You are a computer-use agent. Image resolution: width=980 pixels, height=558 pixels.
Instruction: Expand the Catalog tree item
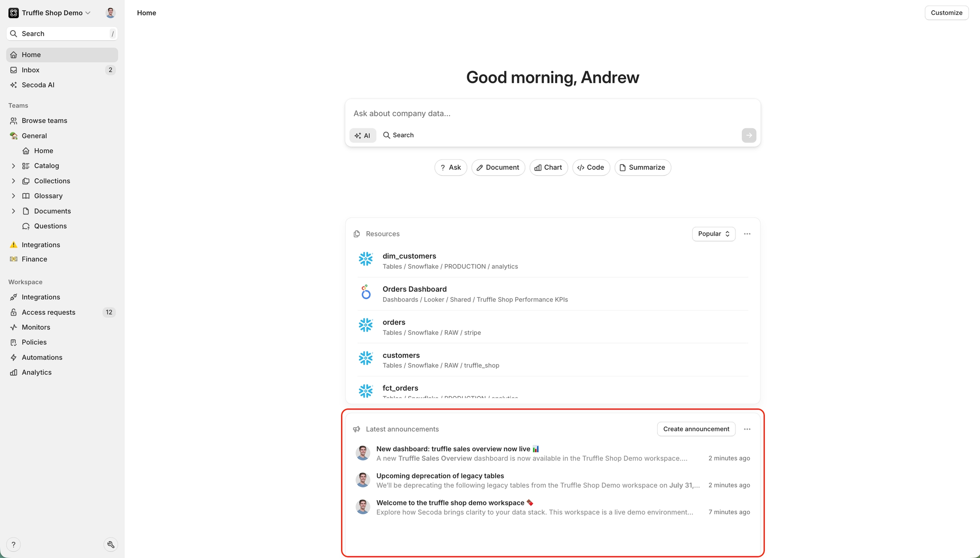click(x=13, y=166)
